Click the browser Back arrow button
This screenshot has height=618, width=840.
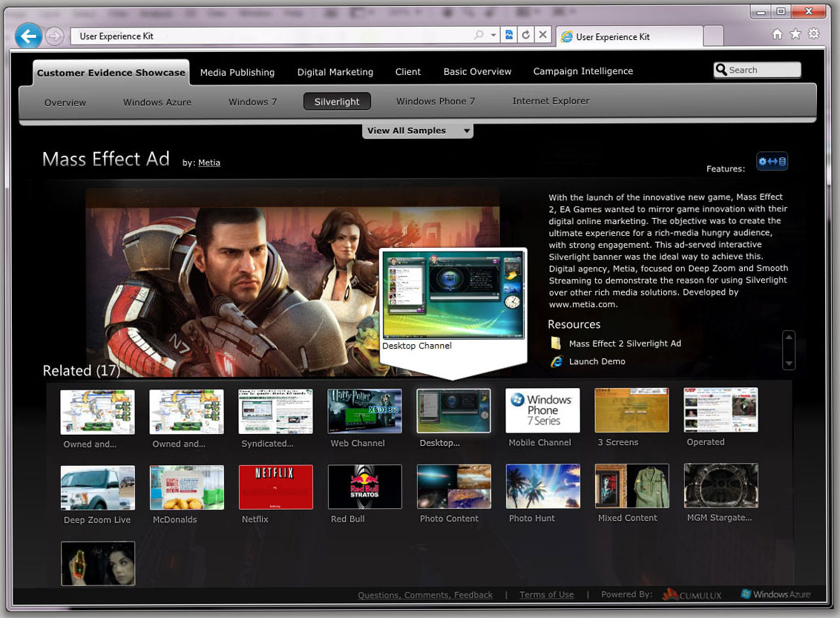[x=28, y=36]
